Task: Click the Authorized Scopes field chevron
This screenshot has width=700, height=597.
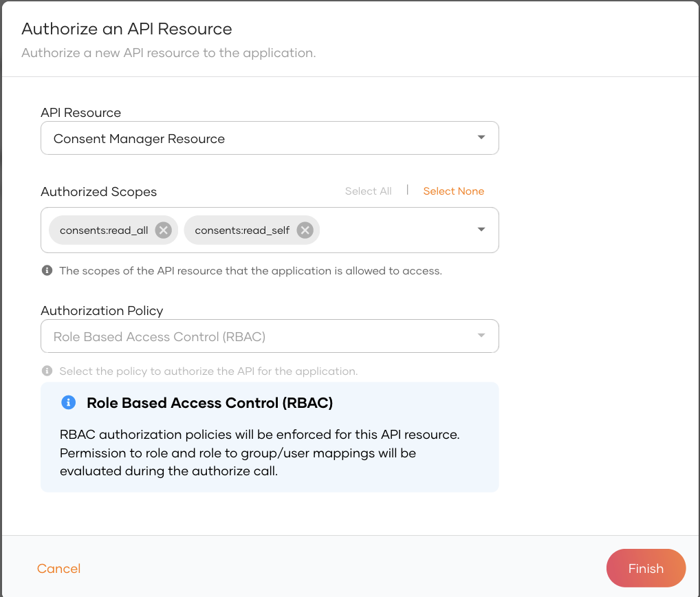Action: (x=481, y=230)
